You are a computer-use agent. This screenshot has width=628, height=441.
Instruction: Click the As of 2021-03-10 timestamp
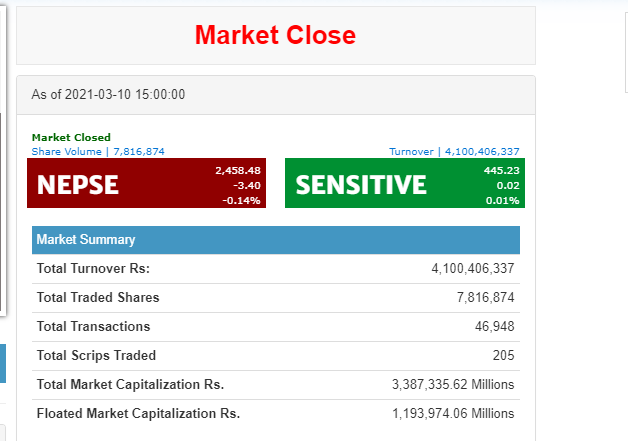point(108,95)
